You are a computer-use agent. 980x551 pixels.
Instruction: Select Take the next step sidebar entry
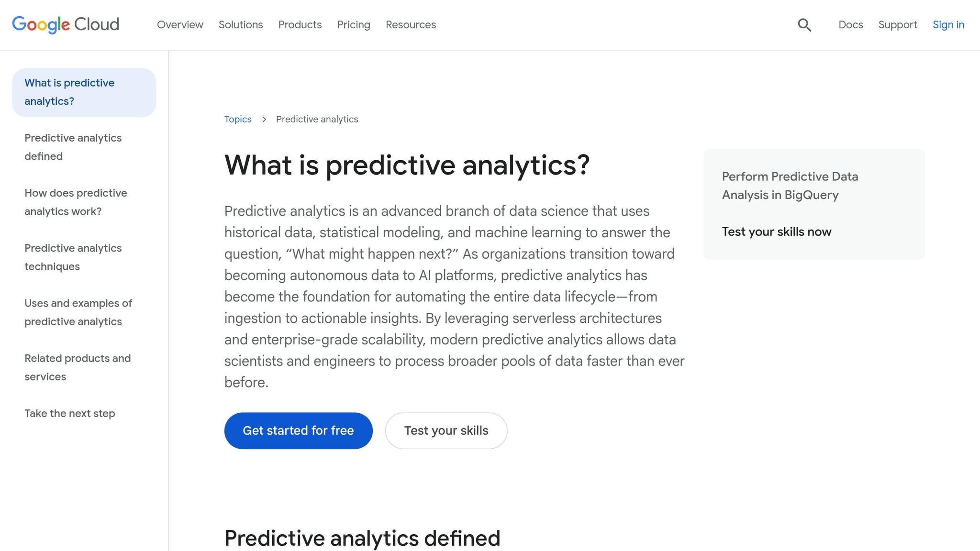pyautogui.click(x=70, y=413)
